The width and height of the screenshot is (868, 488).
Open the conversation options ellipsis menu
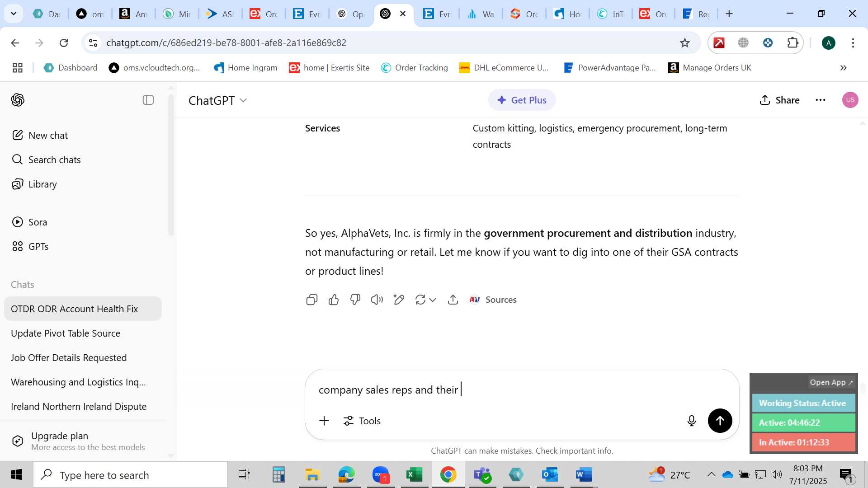(x=821, y=100)
